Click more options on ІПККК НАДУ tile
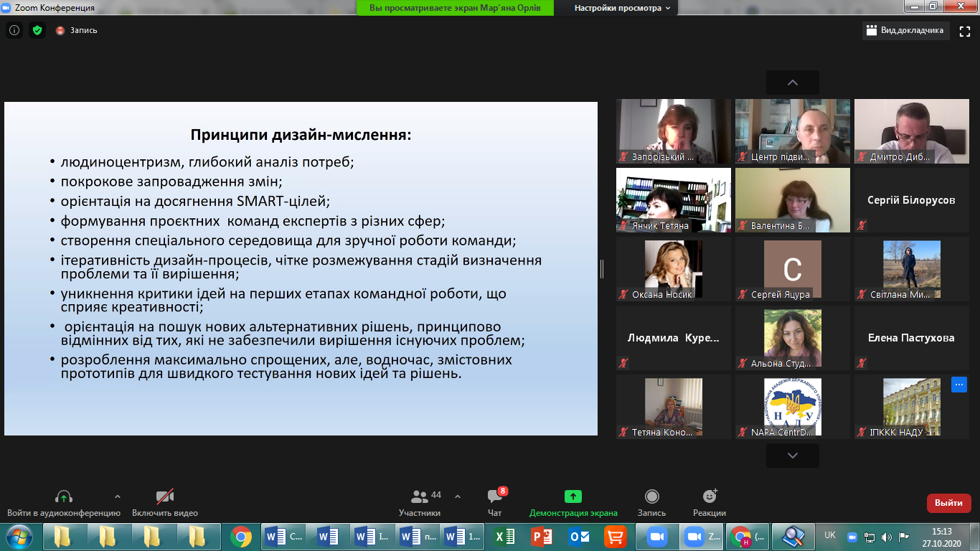The width and height of the screenshot is (980, 551). point(958,385)
